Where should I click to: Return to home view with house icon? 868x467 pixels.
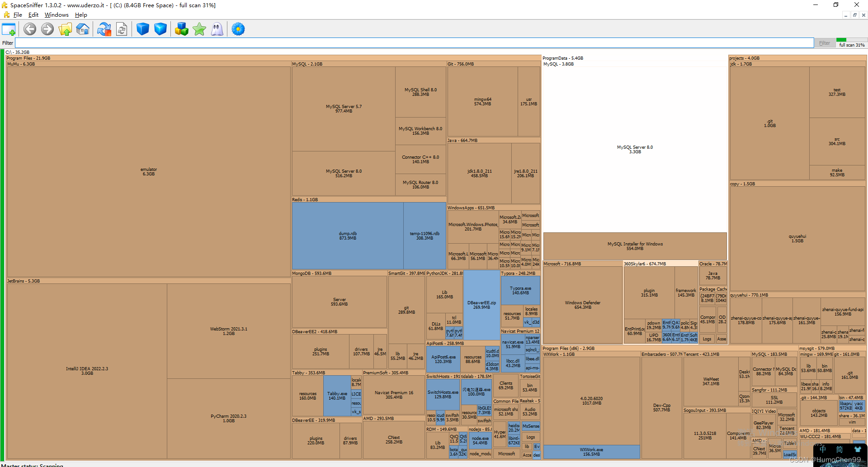(x=83, y=29)
